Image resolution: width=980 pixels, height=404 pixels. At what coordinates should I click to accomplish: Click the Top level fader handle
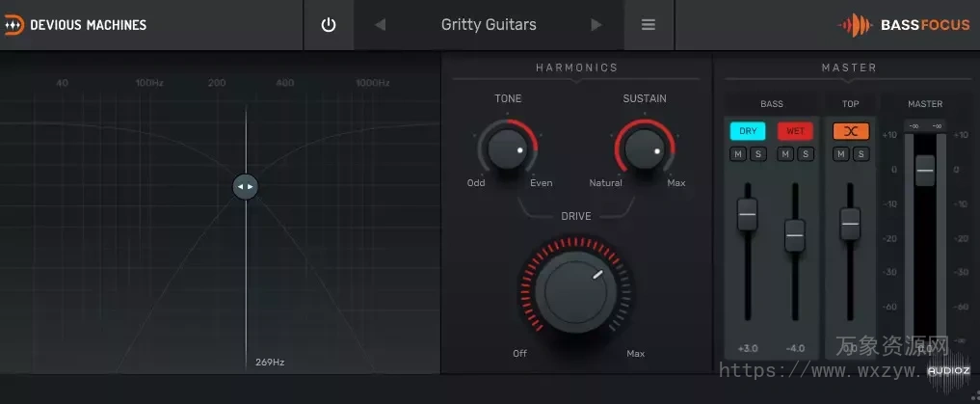point(850,224)
